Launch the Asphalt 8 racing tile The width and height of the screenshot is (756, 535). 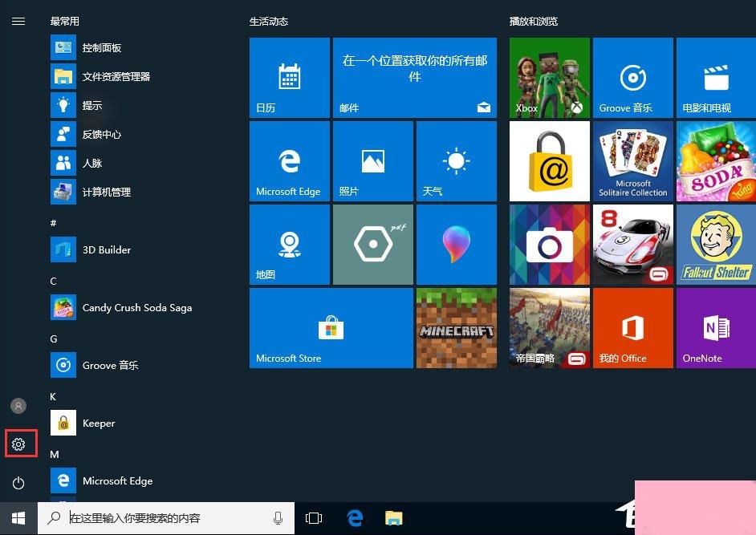[x=632, y=245]
